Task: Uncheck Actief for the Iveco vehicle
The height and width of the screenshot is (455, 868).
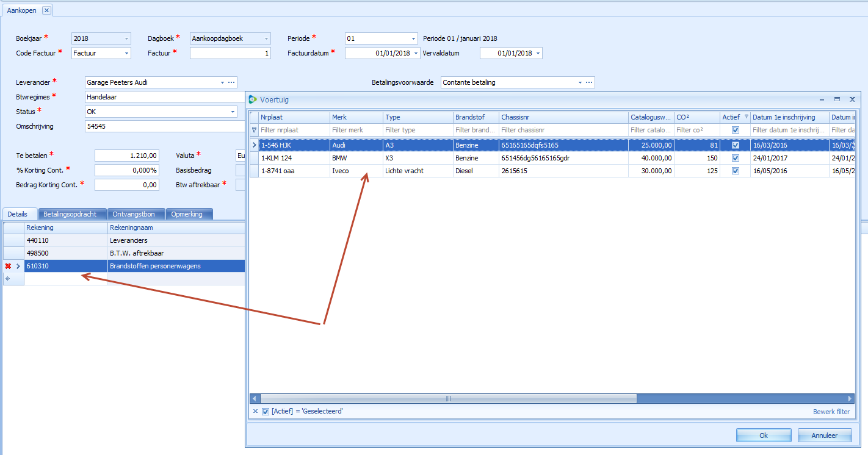Action: tap(735, 171)
